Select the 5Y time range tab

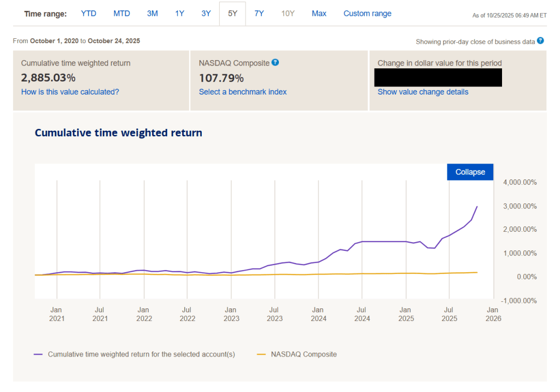232,14
